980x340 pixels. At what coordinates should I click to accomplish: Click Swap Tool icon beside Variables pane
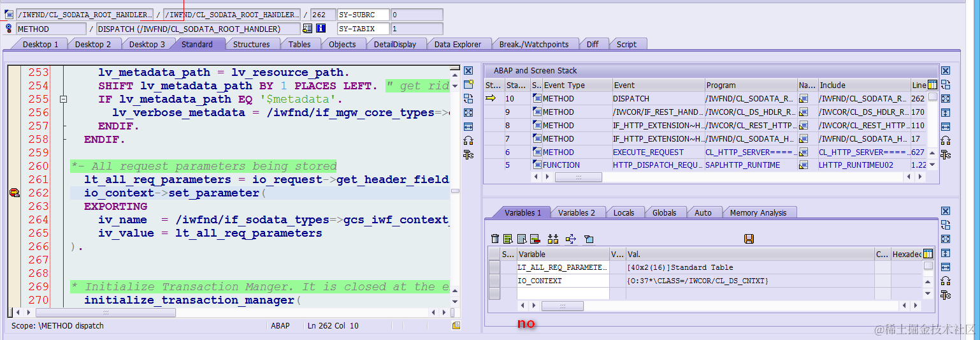coord(946,225)
